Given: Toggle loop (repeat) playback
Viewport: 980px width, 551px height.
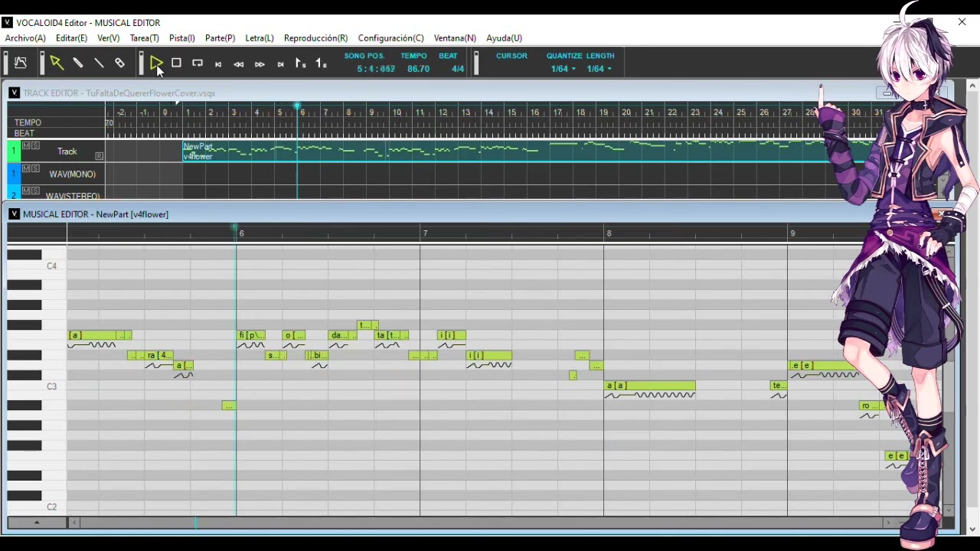Looking at the screenshot, I should coord(198,64).
